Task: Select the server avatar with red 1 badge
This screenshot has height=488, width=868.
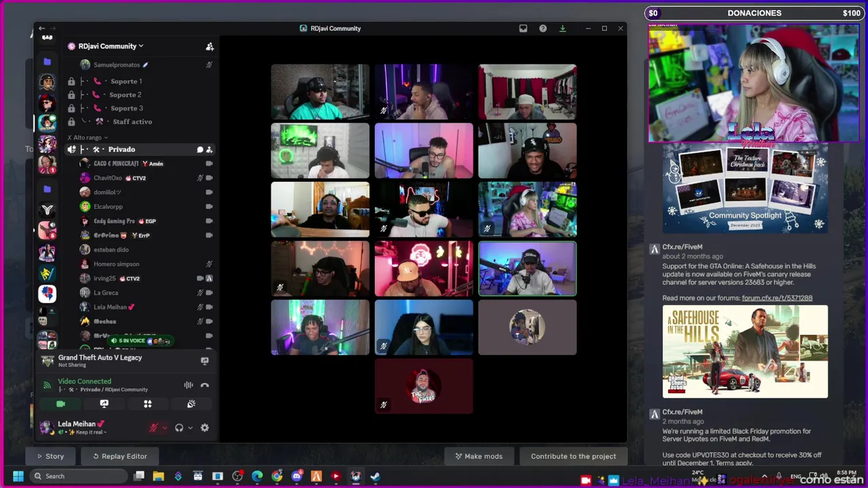Action: pyautogui.click(x=47, y=164)
